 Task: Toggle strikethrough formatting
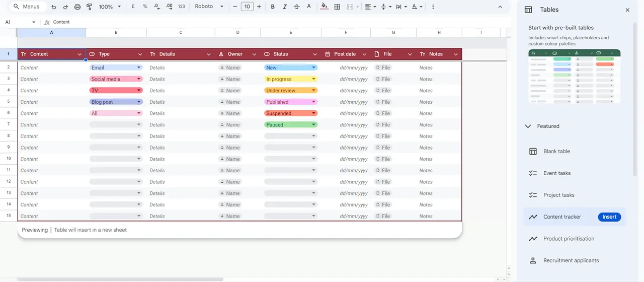296,7
